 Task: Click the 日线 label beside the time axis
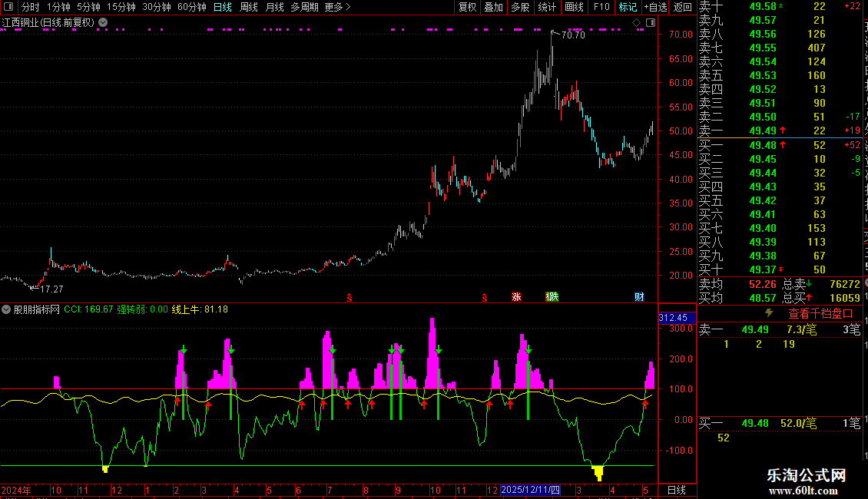tap(677, 490)
